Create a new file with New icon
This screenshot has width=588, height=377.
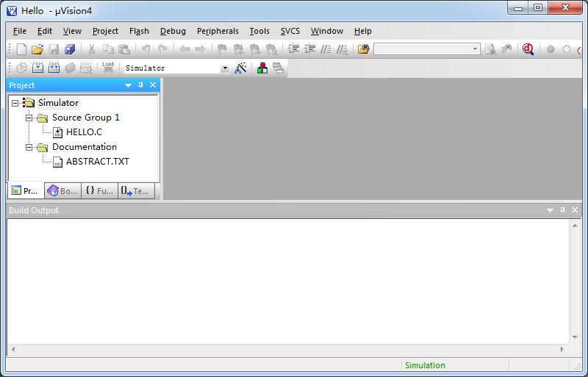[22, 49]
